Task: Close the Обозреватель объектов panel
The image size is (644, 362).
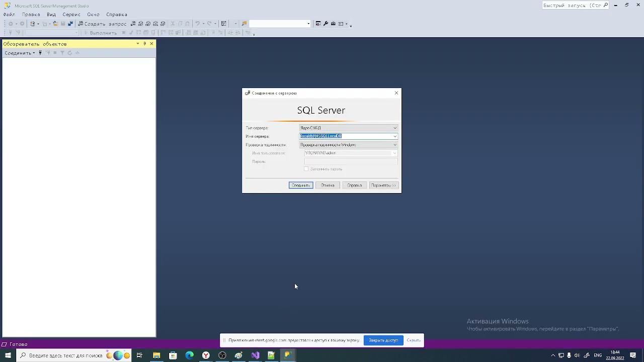Action: 151,44
